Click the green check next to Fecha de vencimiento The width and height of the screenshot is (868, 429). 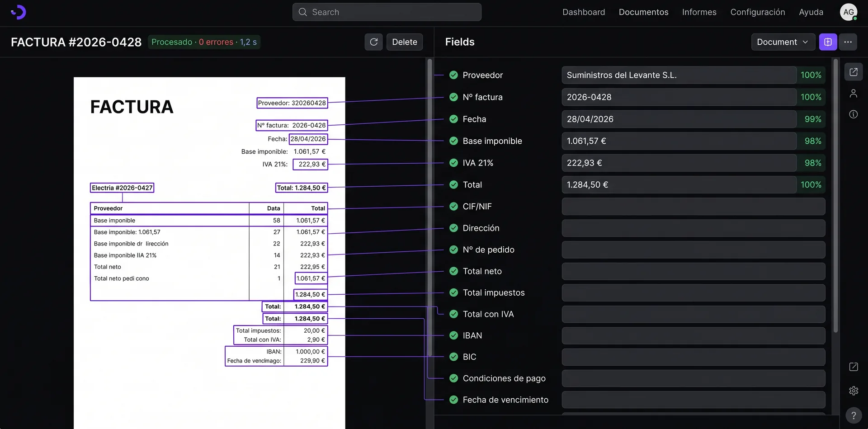(453, 400)
